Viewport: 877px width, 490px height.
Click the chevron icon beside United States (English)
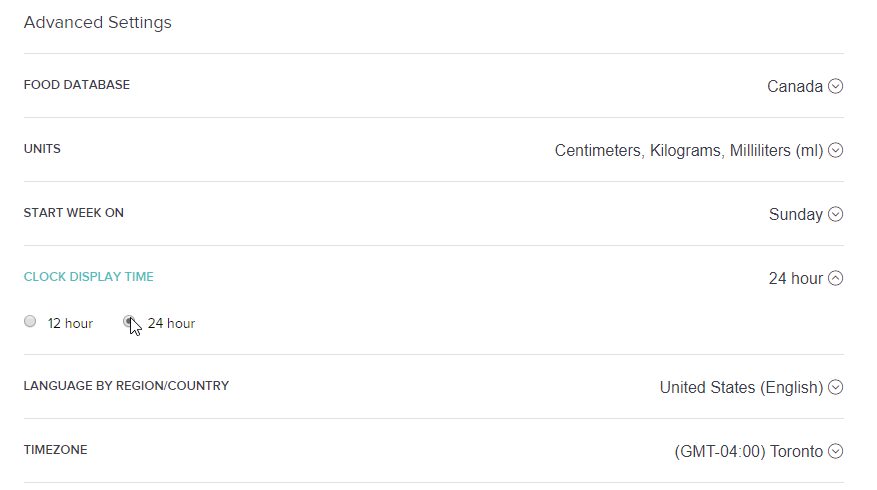tap(836, 387)
